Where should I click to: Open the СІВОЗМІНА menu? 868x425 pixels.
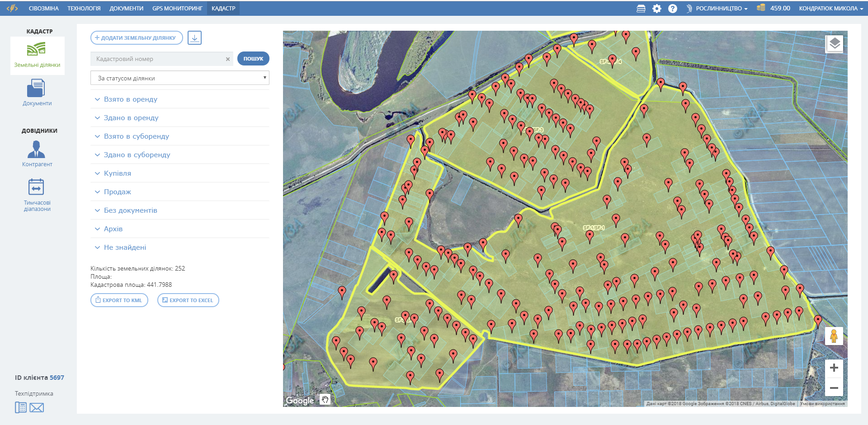pyautogui.click(x=43, y=9)
